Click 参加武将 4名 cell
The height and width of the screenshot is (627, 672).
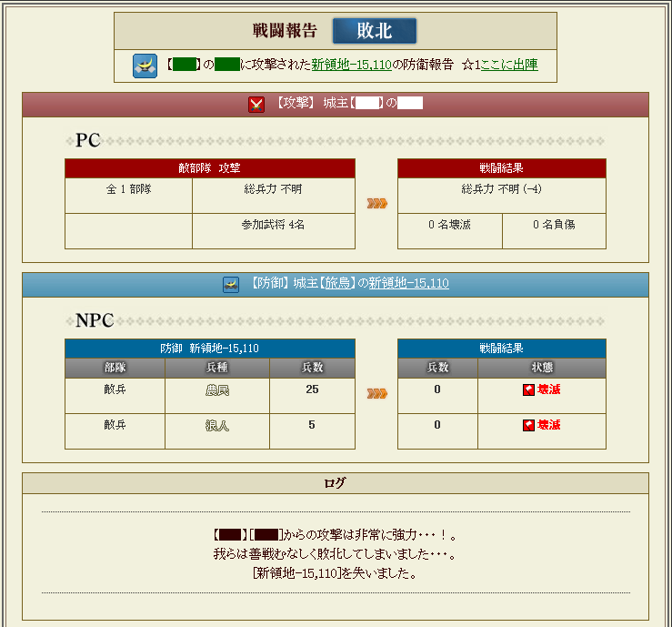(x=273, y=224)
